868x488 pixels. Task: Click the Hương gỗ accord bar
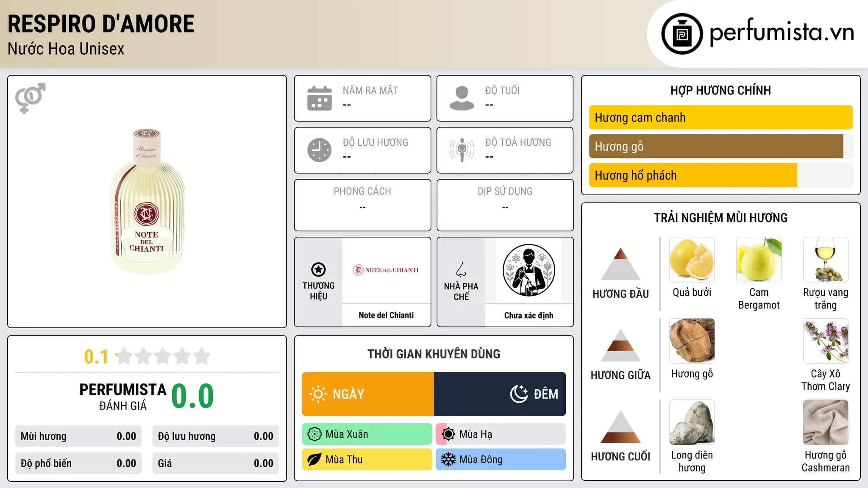click(721, 146)
